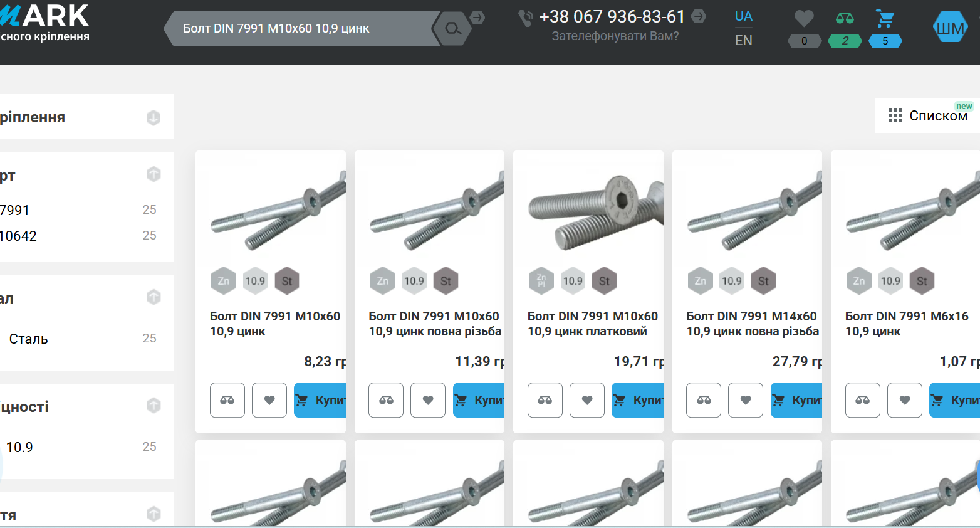The height and width of the screenshot is (528, 980).
Task: Favorite Болт M10x60 цинк платковий
Action: pyautogui.click(x=587, y=400)
